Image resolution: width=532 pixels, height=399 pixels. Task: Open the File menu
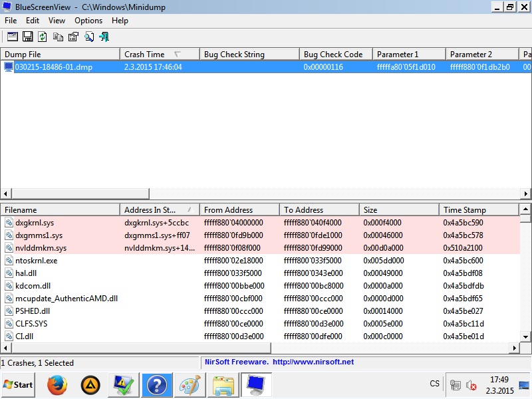11,21
